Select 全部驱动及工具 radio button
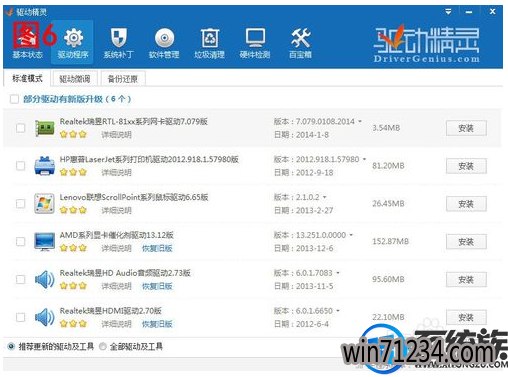Image resolution: width=508 pixels, height=377 pixels. point(103,347)
